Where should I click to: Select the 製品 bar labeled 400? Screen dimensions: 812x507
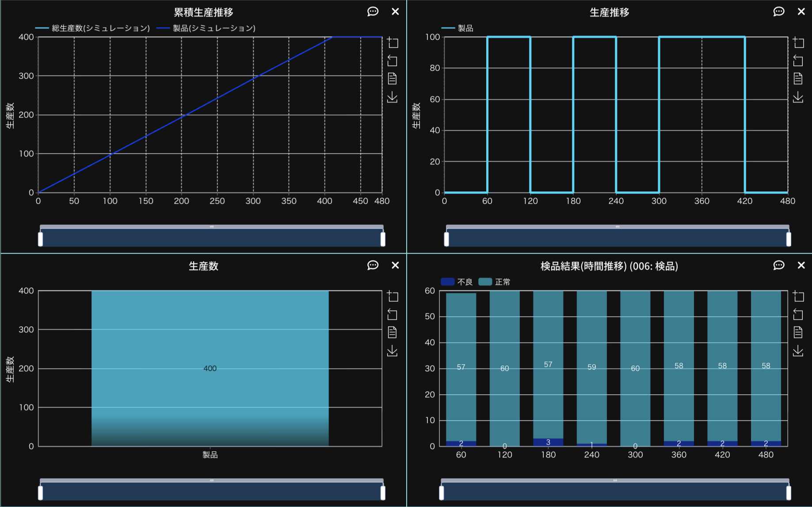(x=210, y=368)
